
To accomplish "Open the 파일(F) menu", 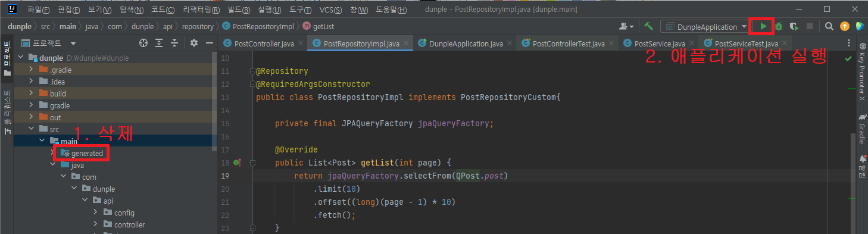I will (39, 10).
